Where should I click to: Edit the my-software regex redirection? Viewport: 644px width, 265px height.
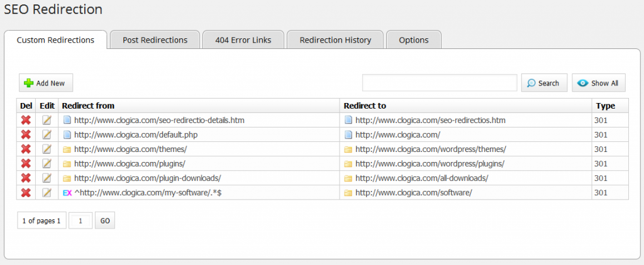tap(47, 193)
